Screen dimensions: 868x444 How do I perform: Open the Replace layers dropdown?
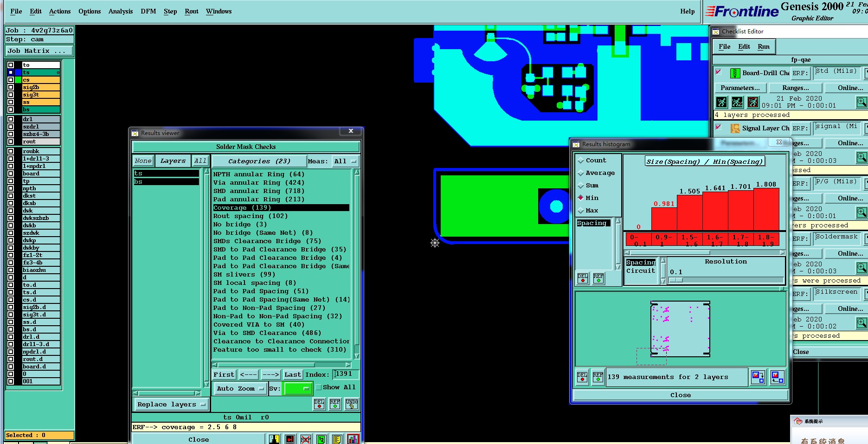pos(171,405)
